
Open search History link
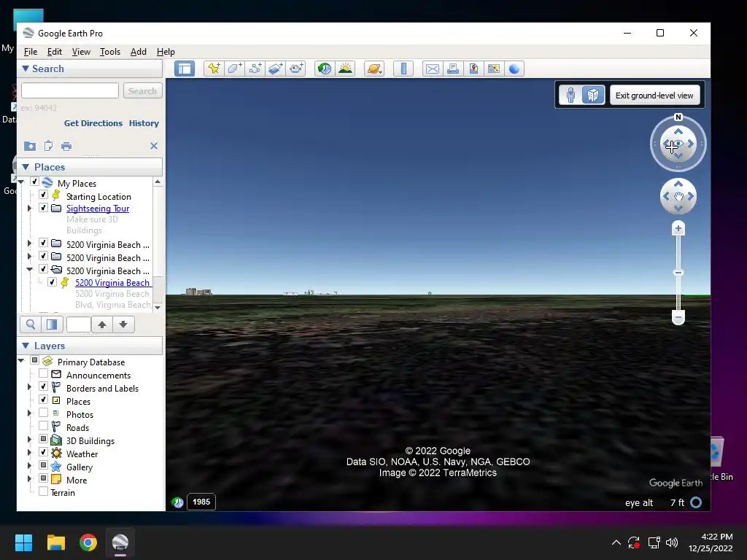(x=144, y=122)
